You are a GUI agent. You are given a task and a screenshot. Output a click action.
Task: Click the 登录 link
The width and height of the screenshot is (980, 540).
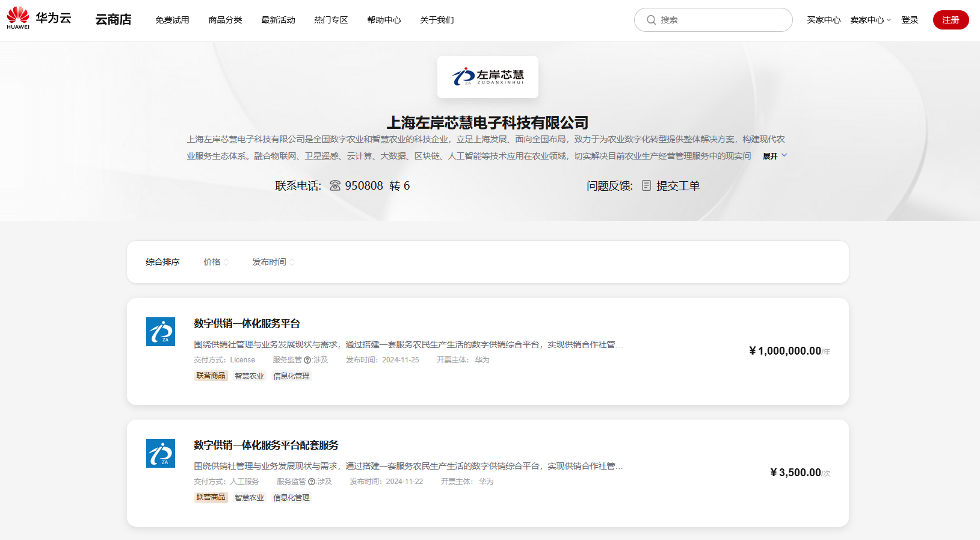coord(910,20)
